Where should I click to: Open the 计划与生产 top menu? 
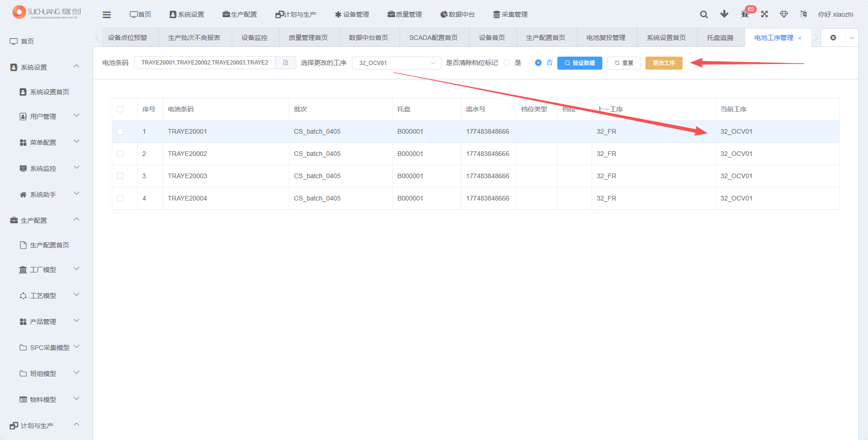(x=296, y=14)
